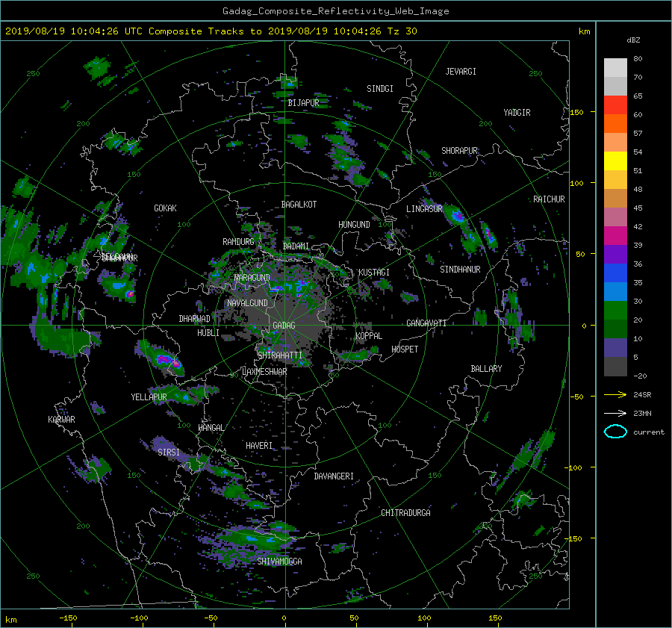Viewport: 672px width, 628px height.
Task: Click the dBZ legend heading
Action: coord(633,40)
